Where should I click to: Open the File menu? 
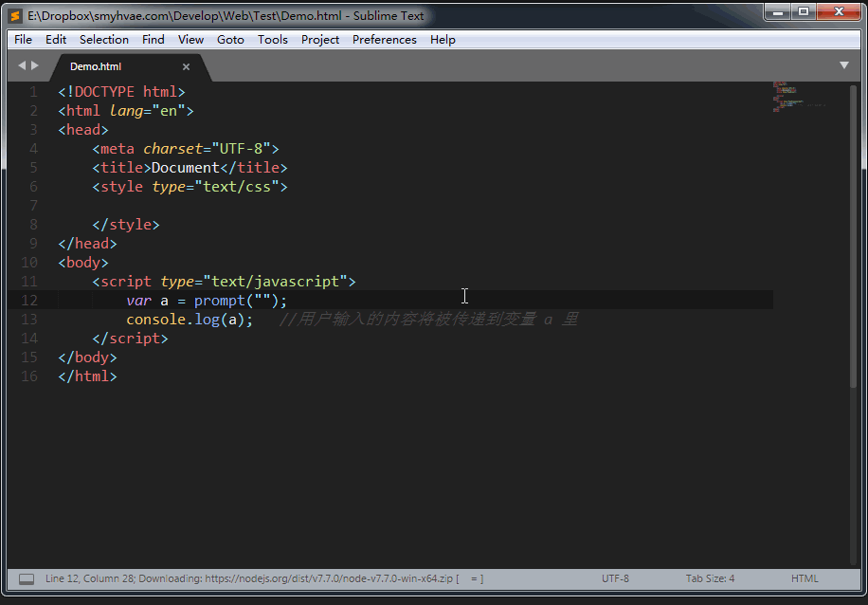coord(24,39)
